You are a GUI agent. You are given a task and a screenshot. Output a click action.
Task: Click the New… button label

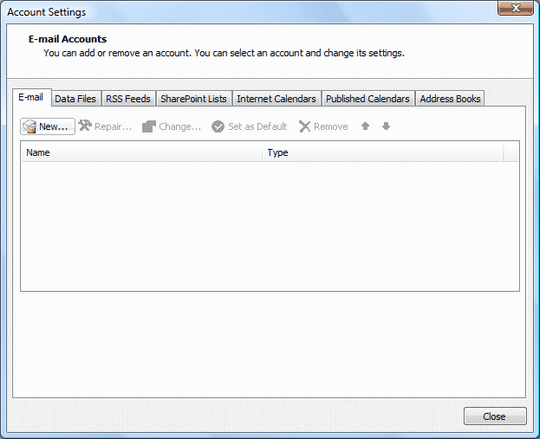pyautogui.click(x=53, y=127)
